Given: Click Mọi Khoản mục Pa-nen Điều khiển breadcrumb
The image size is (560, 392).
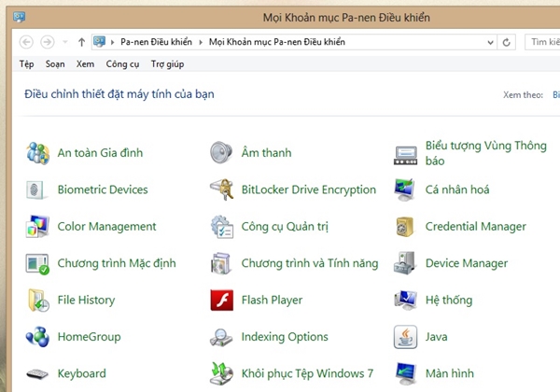Looking at the screenshot, I should click(277, 42).
